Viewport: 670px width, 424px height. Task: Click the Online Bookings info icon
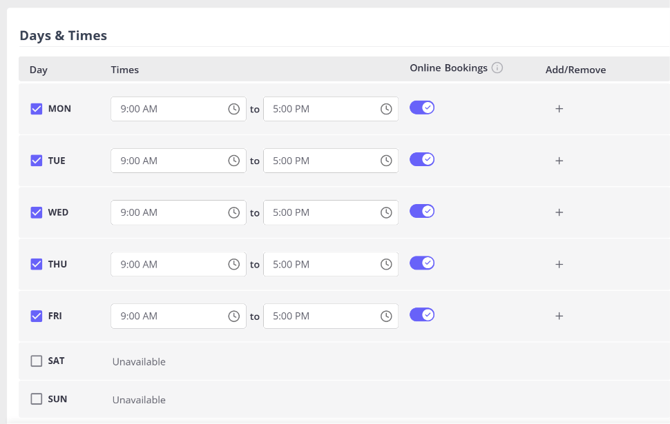(x=497, y=68)
